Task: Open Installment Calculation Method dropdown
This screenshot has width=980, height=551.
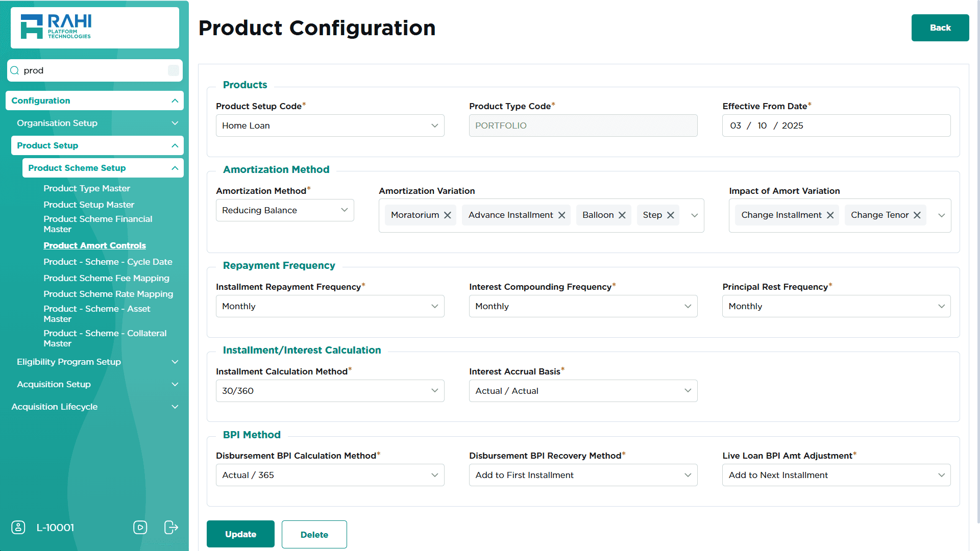Action: [330, 391]
